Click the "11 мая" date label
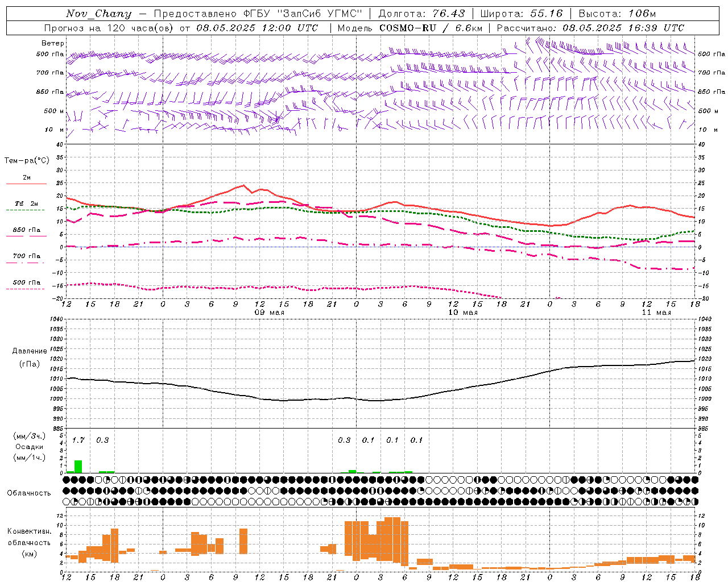Image resolution: width=728 pixels, height=582 pixels. (x=656, y=313)
